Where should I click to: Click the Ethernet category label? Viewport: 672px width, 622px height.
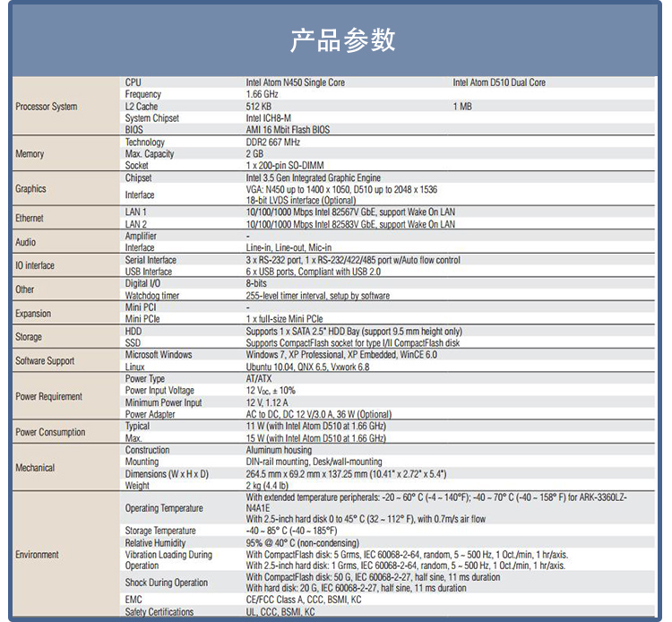pyautogui.click(x=30, y=219)
